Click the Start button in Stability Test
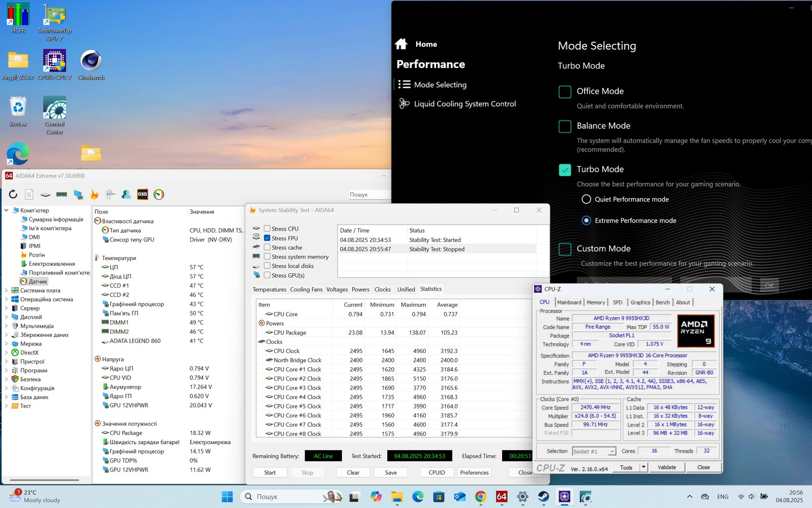Image resolution: width=812 pixels, height=508 pixels. click(x=270, y=472)
